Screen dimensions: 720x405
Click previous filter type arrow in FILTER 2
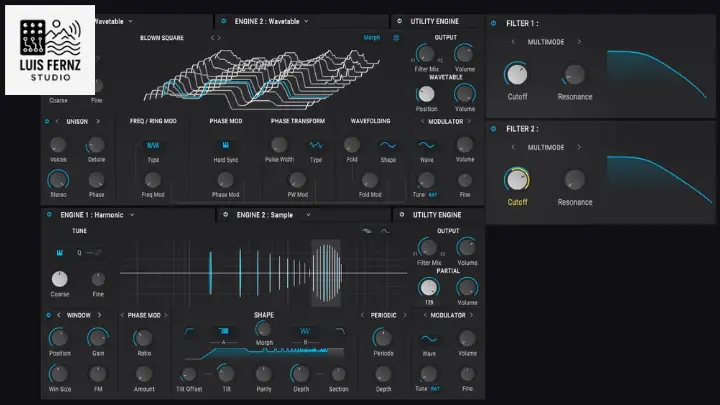pos(513,147)
